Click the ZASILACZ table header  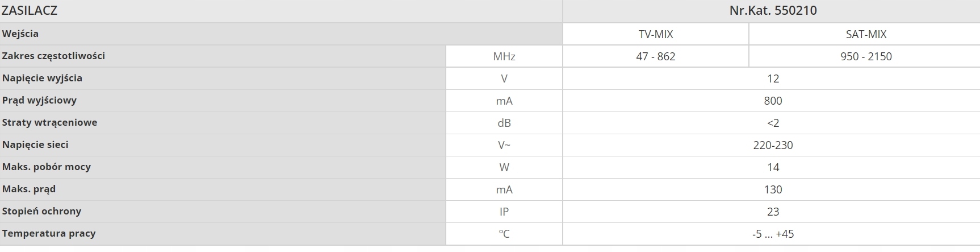30,11
